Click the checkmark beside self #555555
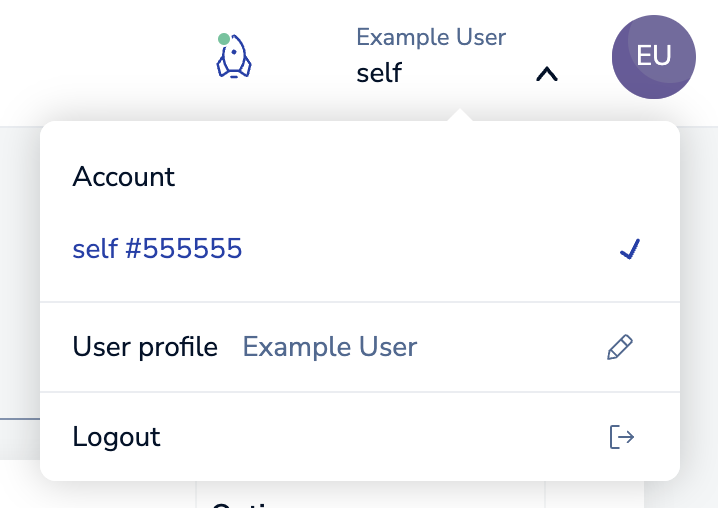This screenshot has width=718, height=508. click(x=629, y=250)
